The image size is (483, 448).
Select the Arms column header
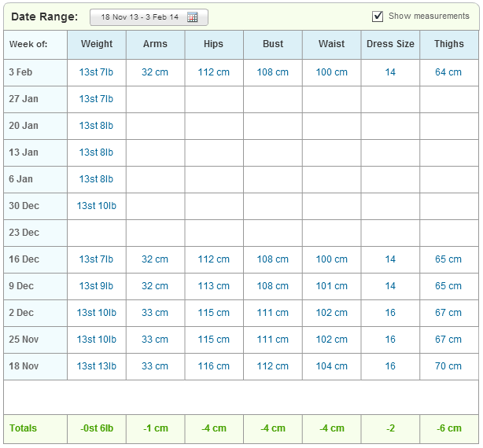155,44
